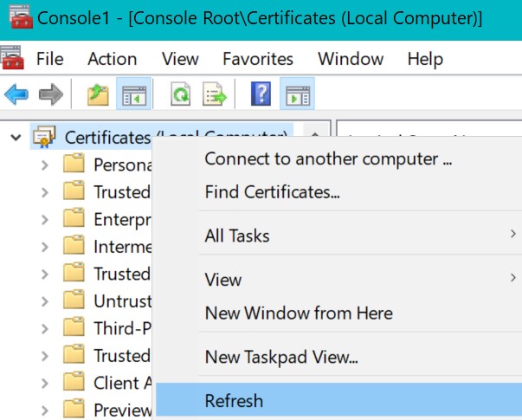
Task: Click the green Refresh toolbar icon
Action: 180,94
